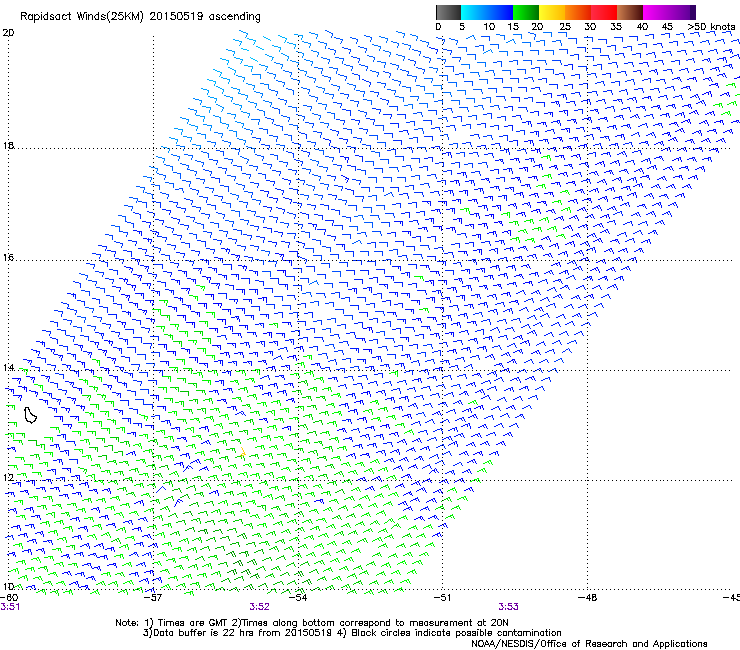Click the latitude label '14'

tap(8, 368)
